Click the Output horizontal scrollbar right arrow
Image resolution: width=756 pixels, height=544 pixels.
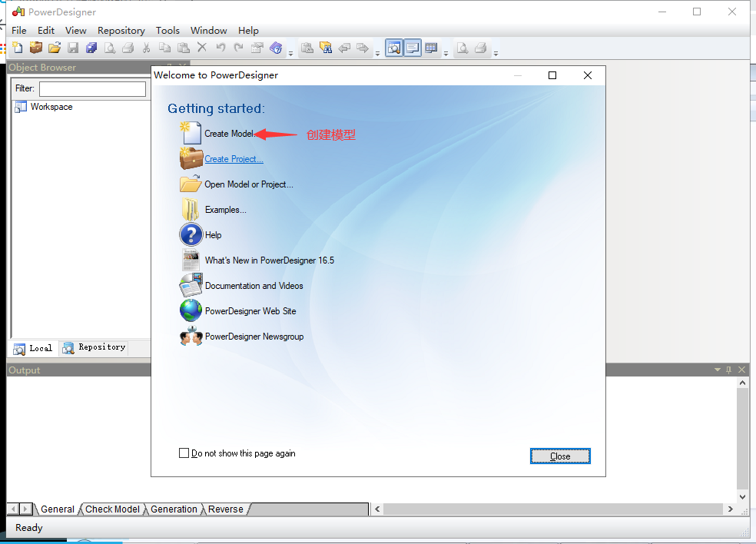pos(730,509)
